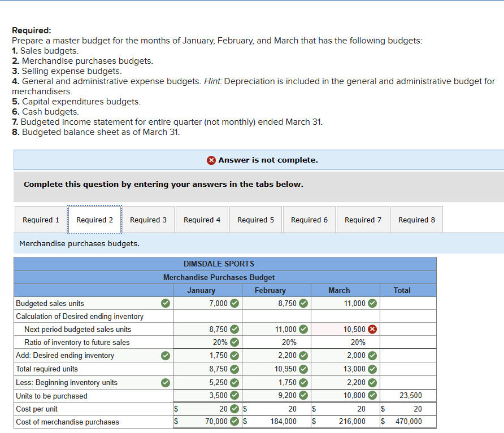Click the 'Budgeted sales units' row label

50,303
